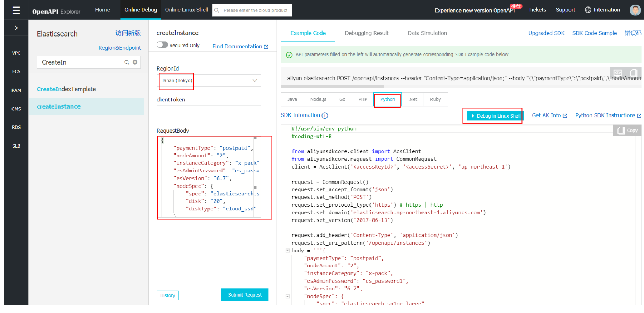This screenshot has height=313, width=644.
Task: Click the 错误码 link
Action: [633, 33]
